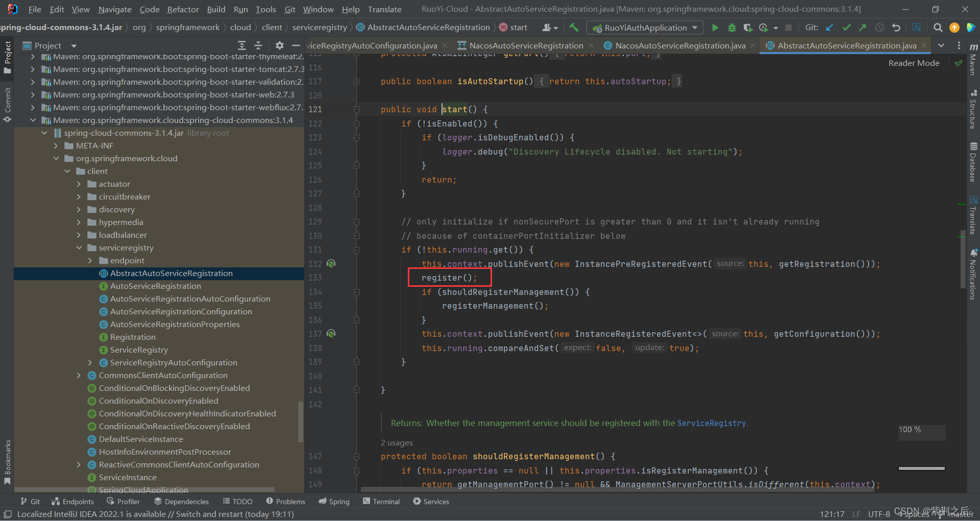The width and height of the screenshot is (980, 521).
Task: Click gutter icon on line 137
Action: tap(331, 334)
